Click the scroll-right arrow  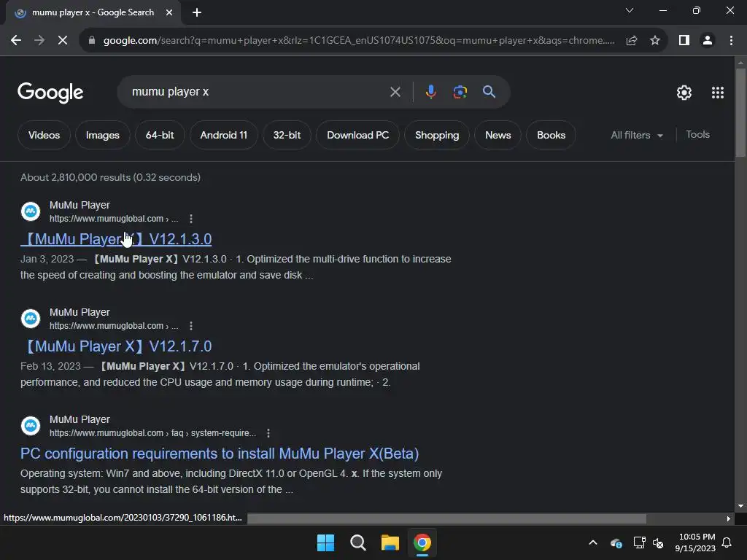click(x=729, y=518)
